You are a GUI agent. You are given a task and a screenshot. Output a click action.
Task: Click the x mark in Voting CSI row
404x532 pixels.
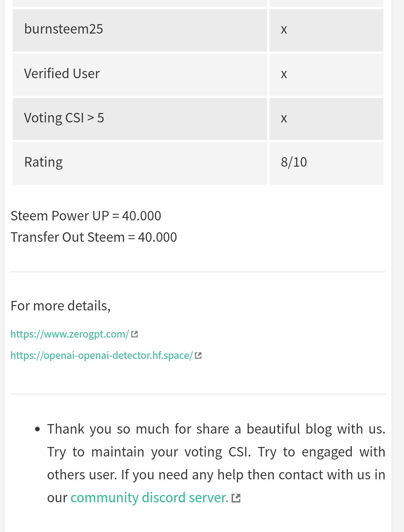coord(284,118)
